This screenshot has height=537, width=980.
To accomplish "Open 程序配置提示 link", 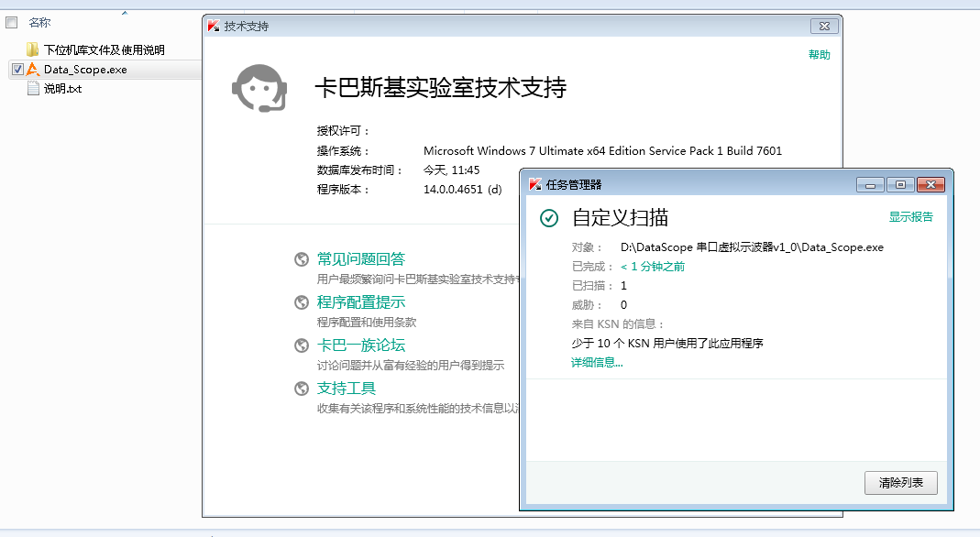I will tap(360, 302).
